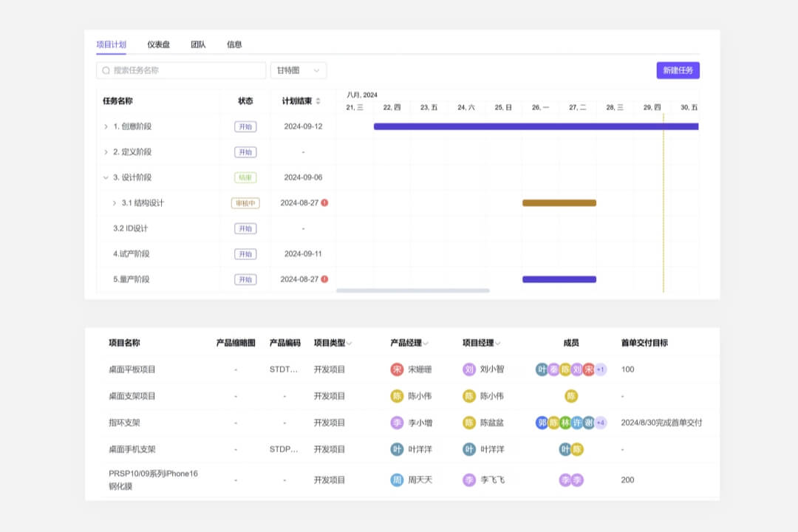Image resolution: width=798 pixels, height=532 pixels.
Task: Switch to the 仪表盘 tab
Action: coord(159,44)
